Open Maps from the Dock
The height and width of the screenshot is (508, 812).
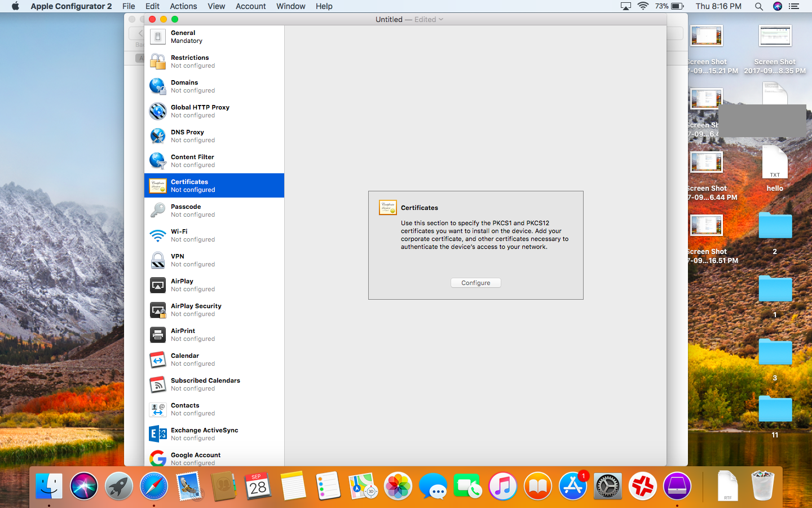[363, 485]
